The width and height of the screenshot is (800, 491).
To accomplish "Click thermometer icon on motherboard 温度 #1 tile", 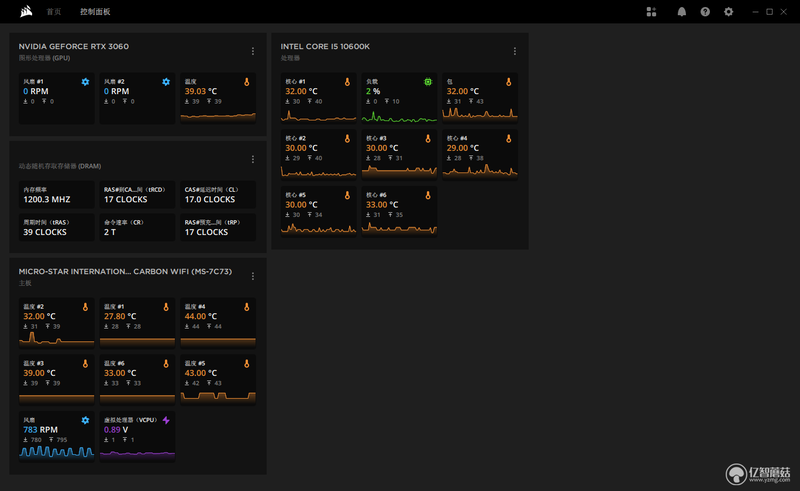I will 166,307.
